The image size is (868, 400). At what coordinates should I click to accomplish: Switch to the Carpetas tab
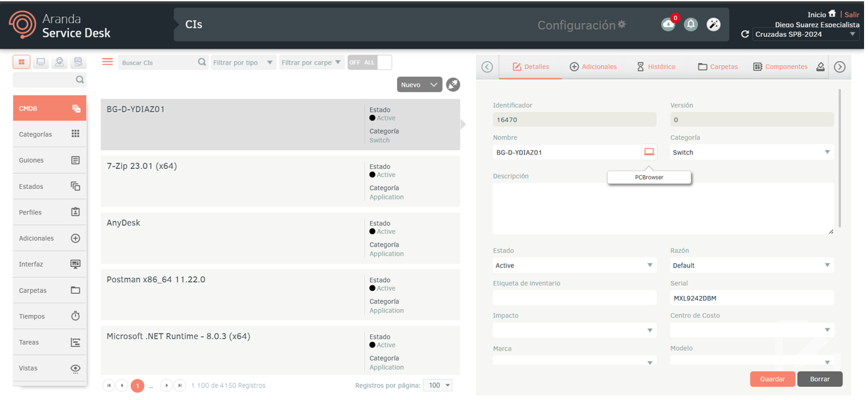tap(718, 66)
